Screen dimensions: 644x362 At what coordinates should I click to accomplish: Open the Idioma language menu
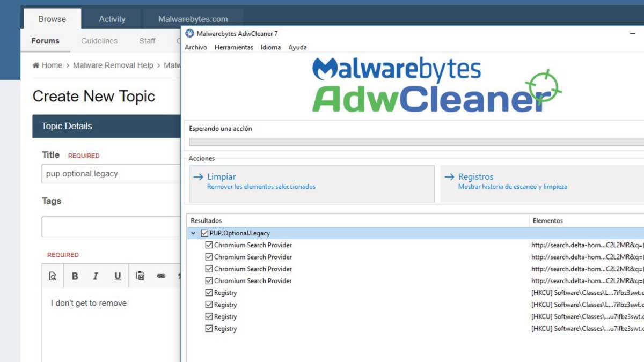[270, 47]
